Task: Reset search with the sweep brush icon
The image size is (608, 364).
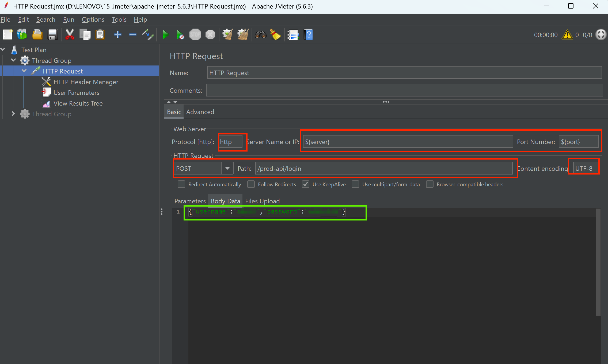Action: click(275, 35)
